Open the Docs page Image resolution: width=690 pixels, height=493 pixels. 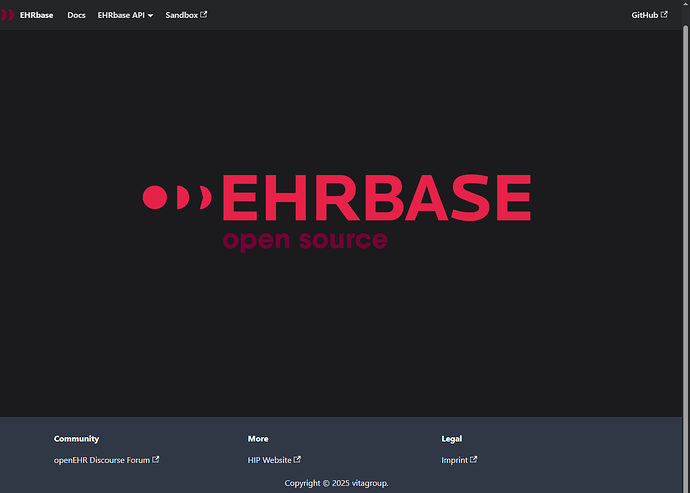click(x=76, y=15)
